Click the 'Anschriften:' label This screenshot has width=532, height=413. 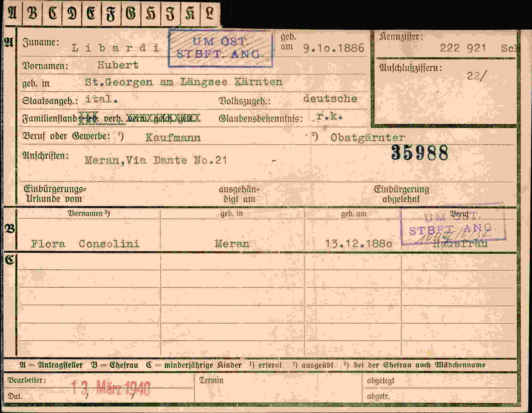46,156
